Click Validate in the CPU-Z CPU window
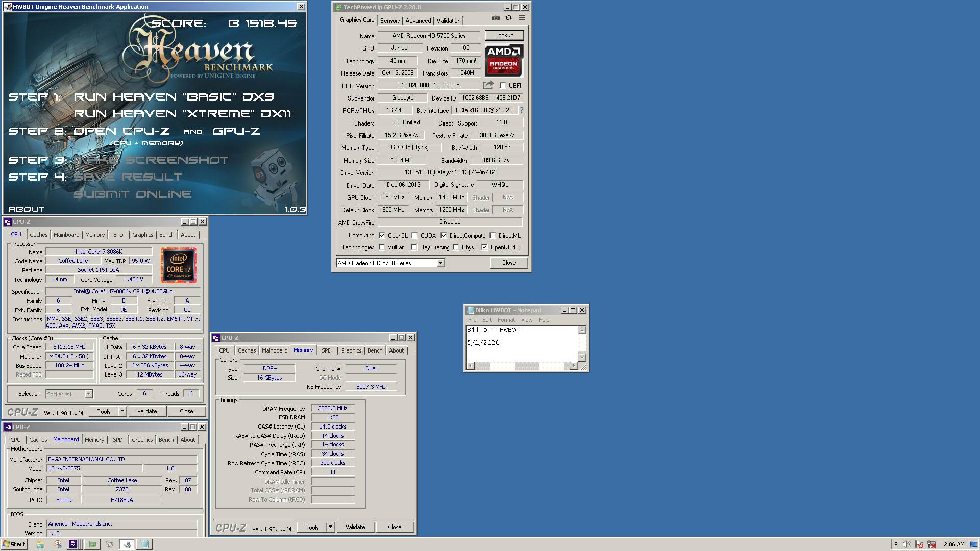This screenshot has width=980, height=551. tap(147, 411)
